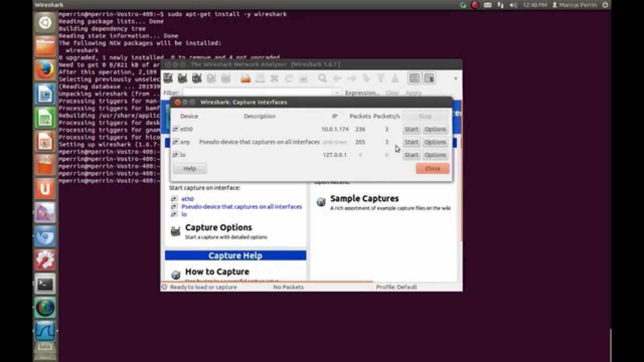
Task: Click the Go to last packet icon
Action: point(395,78)
